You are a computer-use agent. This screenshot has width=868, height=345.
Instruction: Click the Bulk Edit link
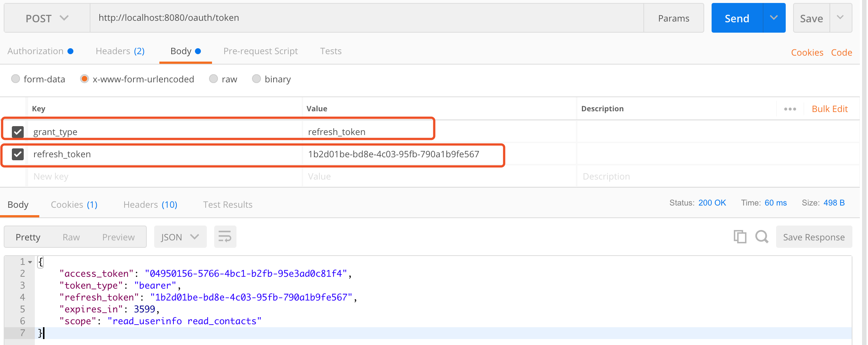click(829, 109)
